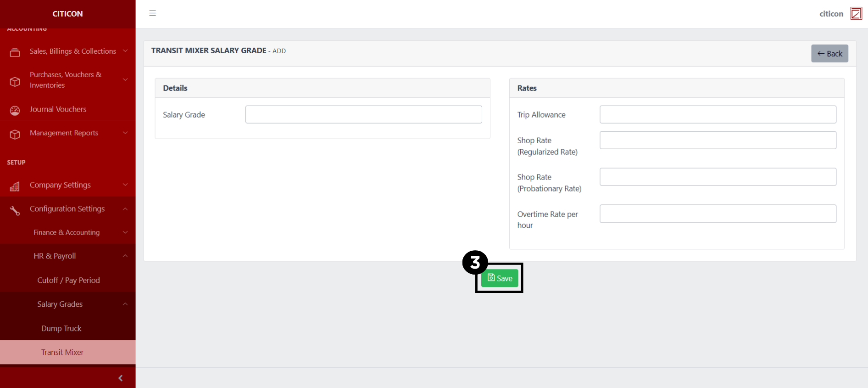Screen dimensions: 868x388
Task: Click the Purchases box icon in sidebar
Action: click(15, 81)
